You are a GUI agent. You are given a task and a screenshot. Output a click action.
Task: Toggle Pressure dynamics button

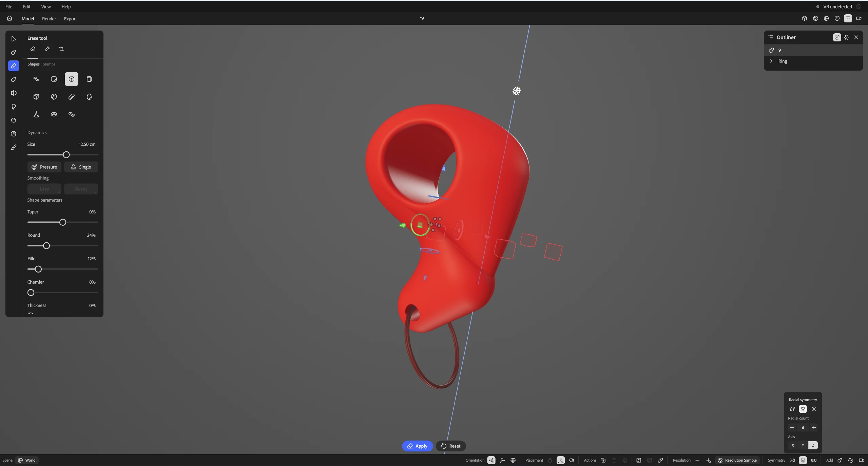click(44, 167)
